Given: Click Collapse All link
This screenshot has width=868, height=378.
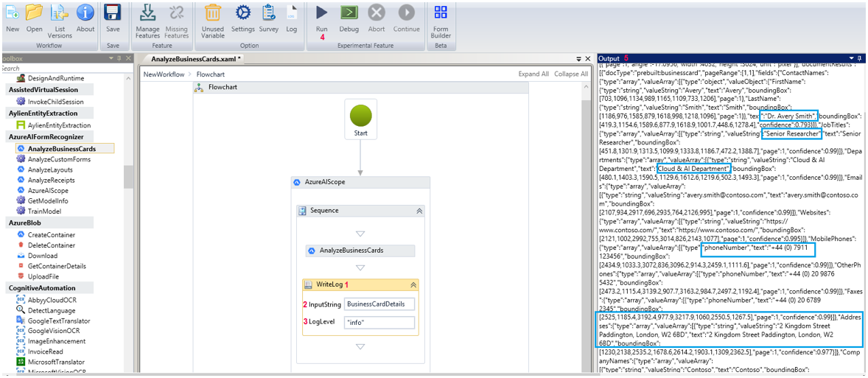Looking at the screenshot, I should click(x=571, y=74).
